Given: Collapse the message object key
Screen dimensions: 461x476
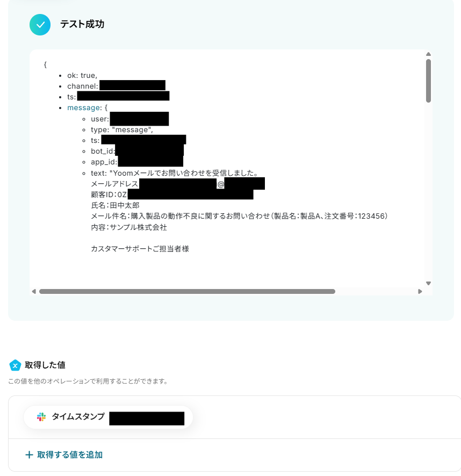Looking at the screenshot, I should click(83, 108).
